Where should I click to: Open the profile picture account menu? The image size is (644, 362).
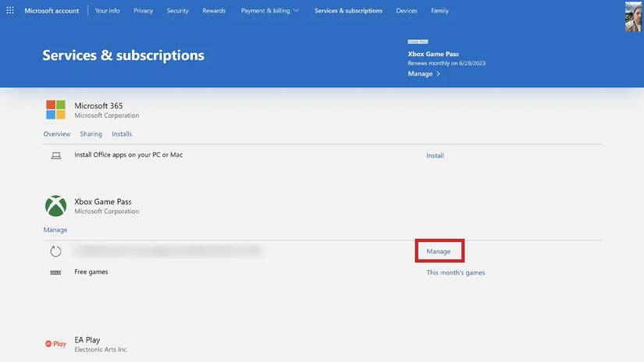coord(633,16)
